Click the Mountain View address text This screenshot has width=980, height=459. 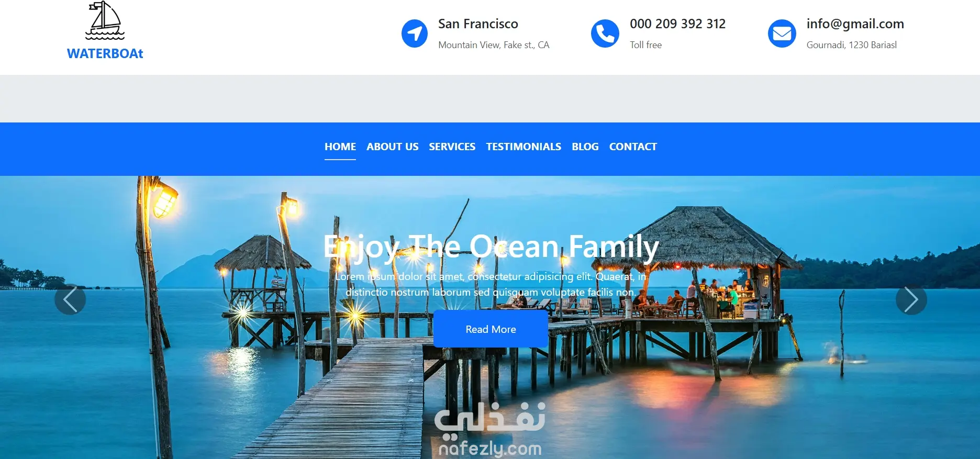click(x=494, y=45)
